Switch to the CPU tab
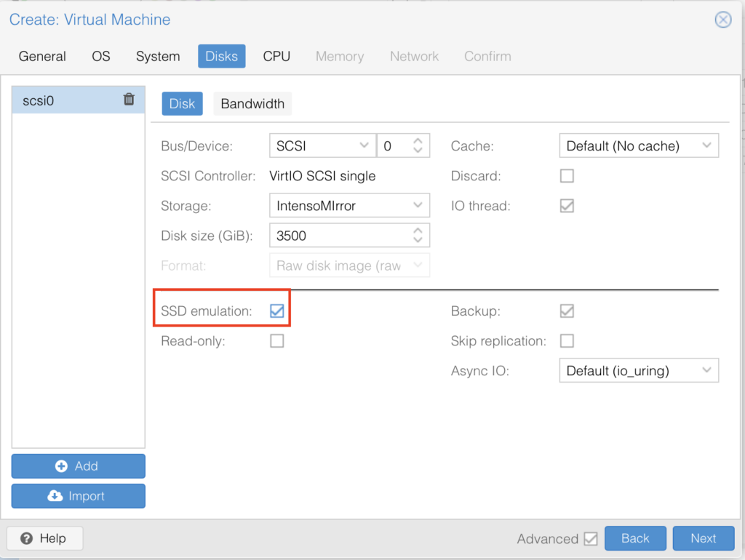 (276, 56)
